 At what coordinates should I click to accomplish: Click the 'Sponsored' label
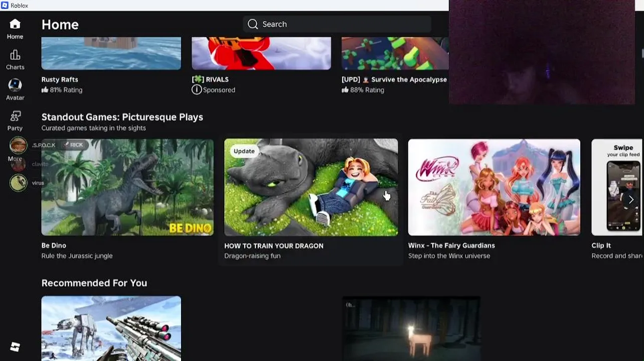coord(219,90)
